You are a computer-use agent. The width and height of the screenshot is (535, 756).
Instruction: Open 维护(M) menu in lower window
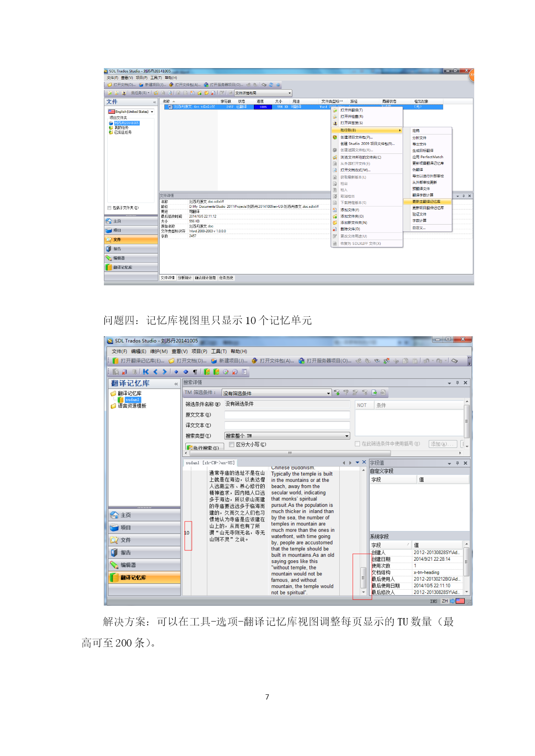pos(159,351)
